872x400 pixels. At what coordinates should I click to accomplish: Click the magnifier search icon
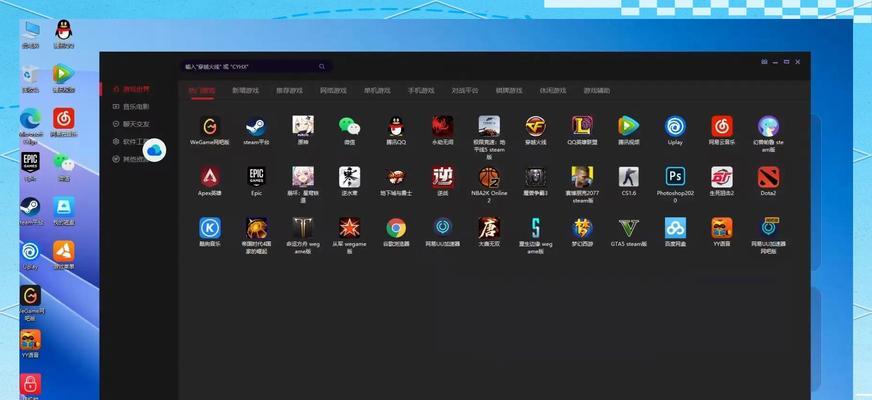pos(322,66)
